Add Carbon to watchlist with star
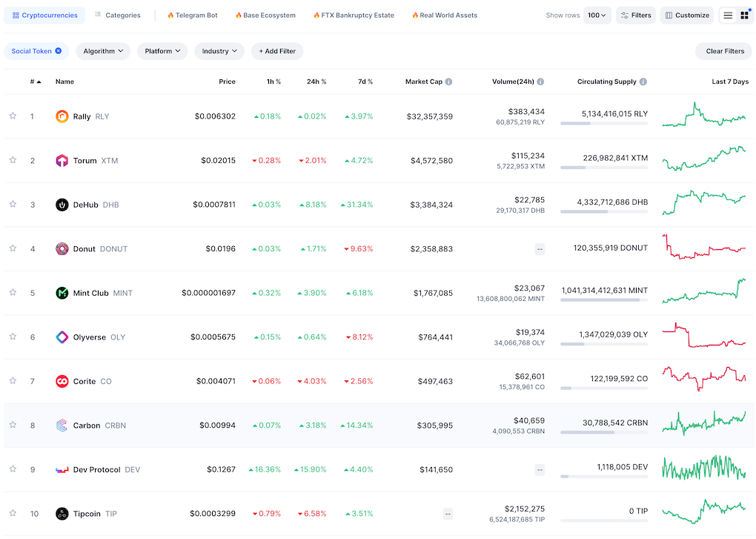Image resolution: width=756 pixels, height=539 pixels. tap(13, 425)
